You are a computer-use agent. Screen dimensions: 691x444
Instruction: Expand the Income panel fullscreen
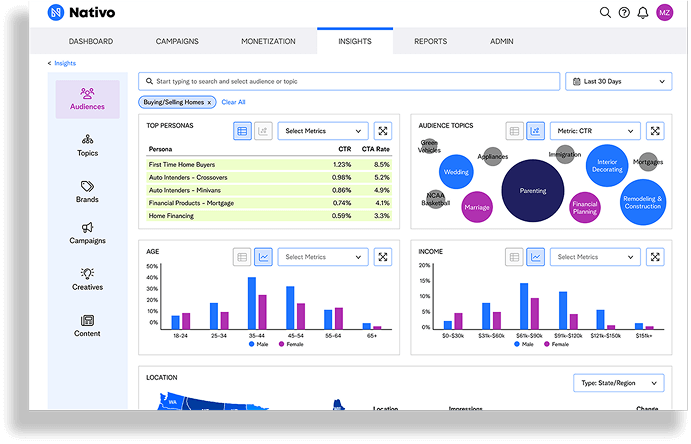pyautogui.click(x=655, y=257)
